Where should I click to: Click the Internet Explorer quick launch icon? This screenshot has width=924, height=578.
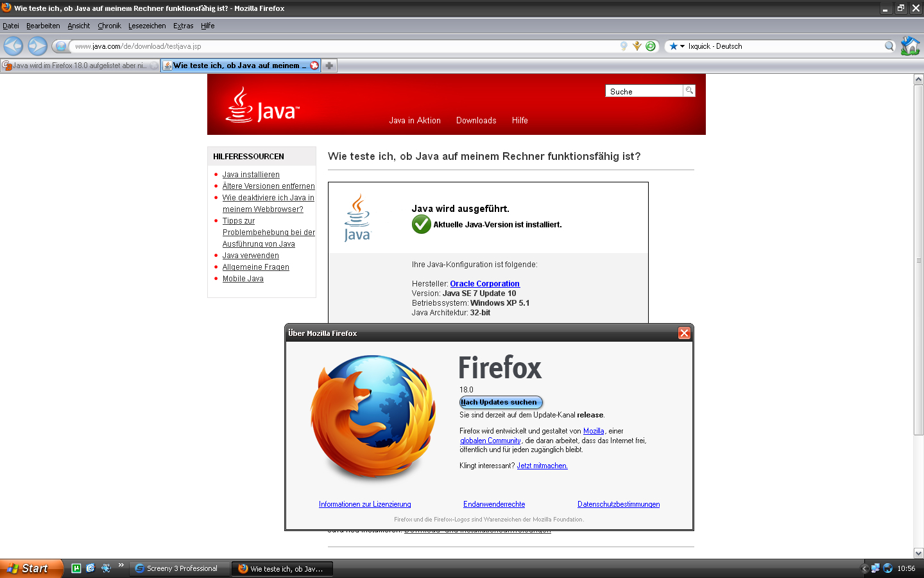click(x=90, y=568)
